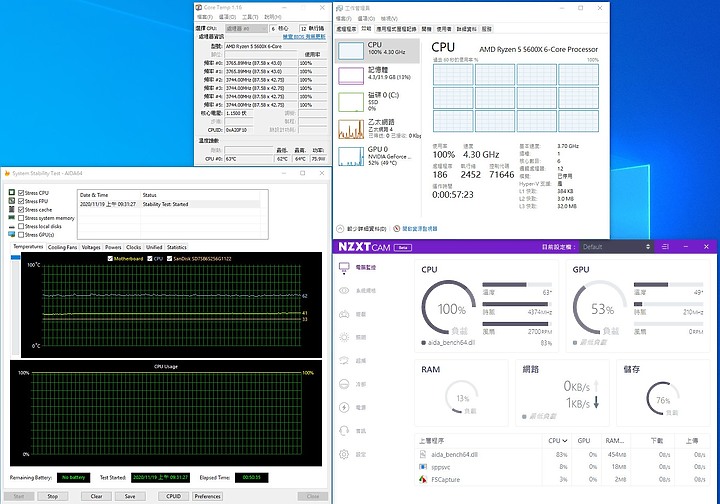720x504 pixels.
Task: Click Stress FPU icon in AIDA64
Action: [x=12, y=201]
